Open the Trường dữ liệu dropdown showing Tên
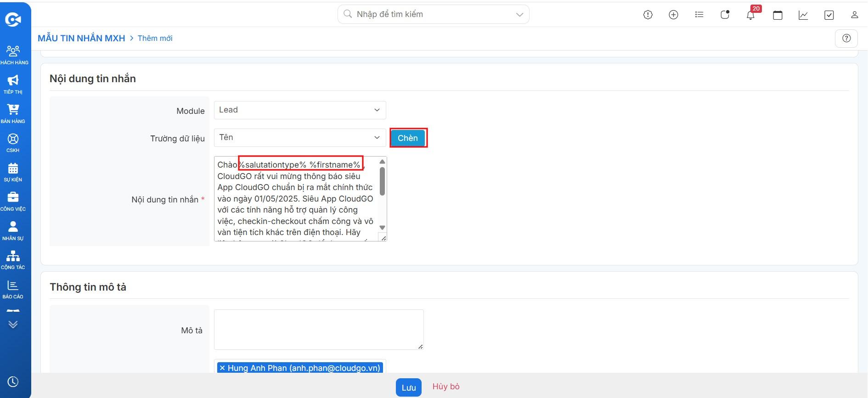This screenshot has width=868, height=398. 300,137
